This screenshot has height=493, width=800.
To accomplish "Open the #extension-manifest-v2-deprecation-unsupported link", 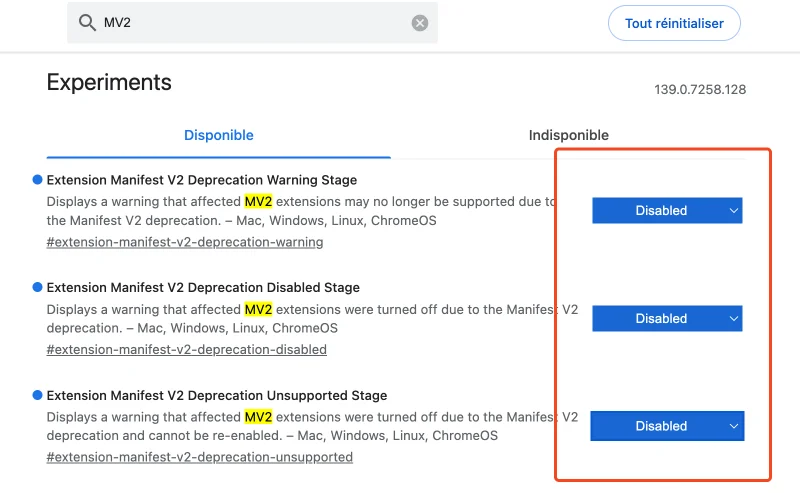I will [199, 457].
